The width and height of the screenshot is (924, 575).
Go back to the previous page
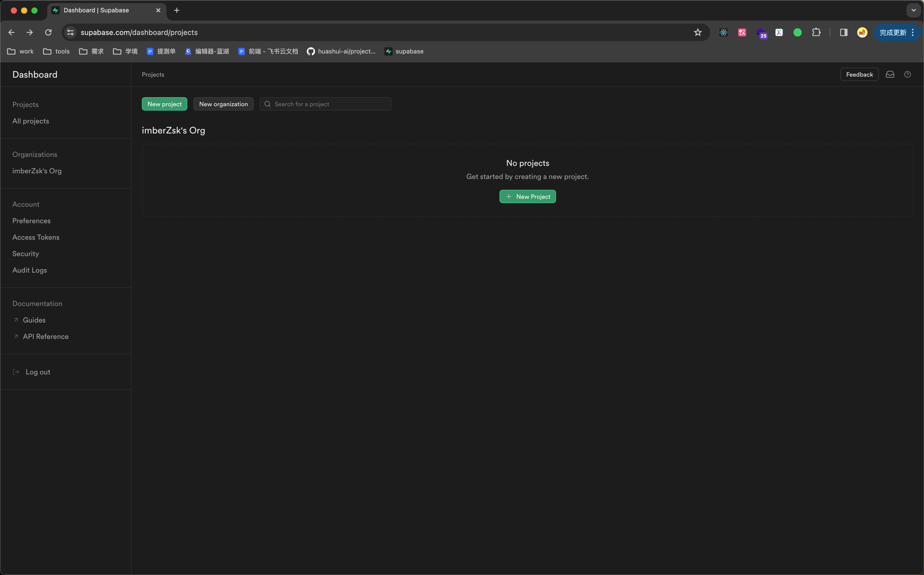[11, 32]
